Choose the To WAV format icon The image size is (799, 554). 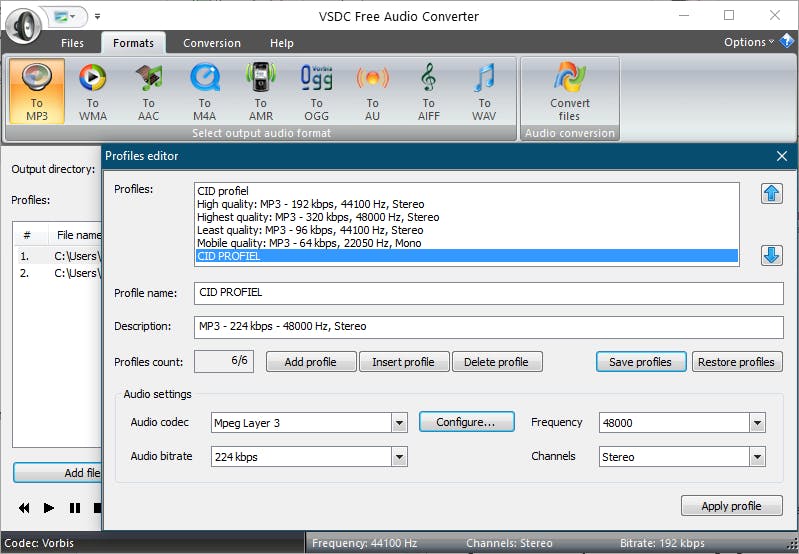[x=484, y=91]
